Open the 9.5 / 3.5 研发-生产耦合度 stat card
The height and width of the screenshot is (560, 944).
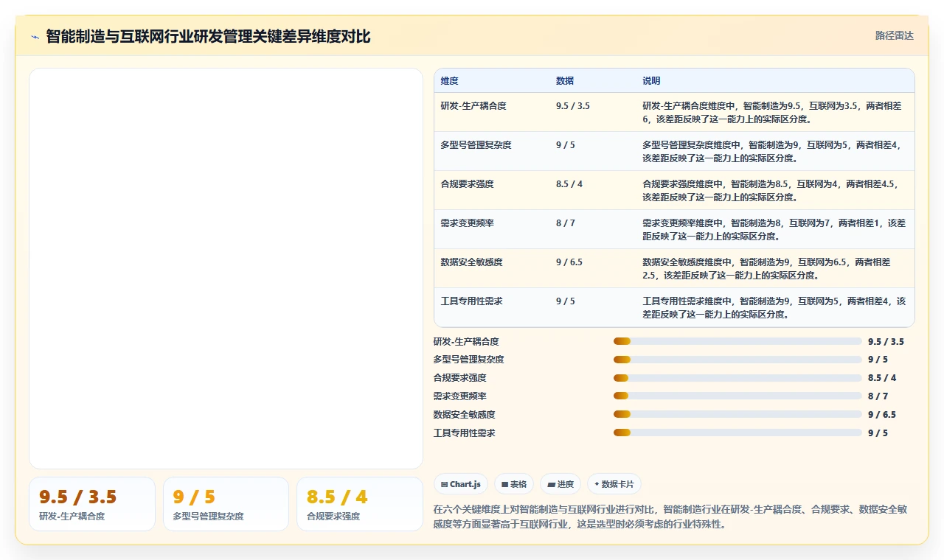[x=92, y=504]
